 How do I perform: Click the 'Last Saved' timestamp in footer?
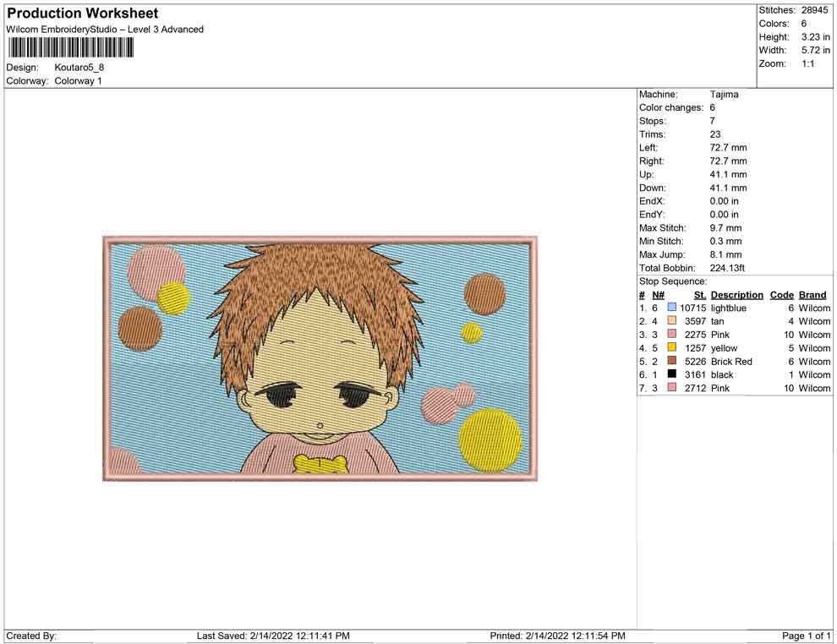(x=273, y=636)
